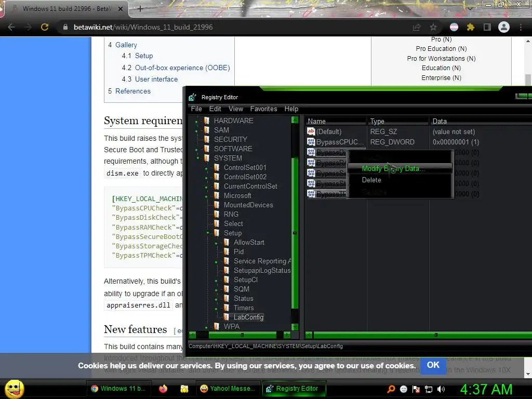This screenshot has width=532, height=399.
Task: Click the Data column header
Action: [x=481, y=121]
